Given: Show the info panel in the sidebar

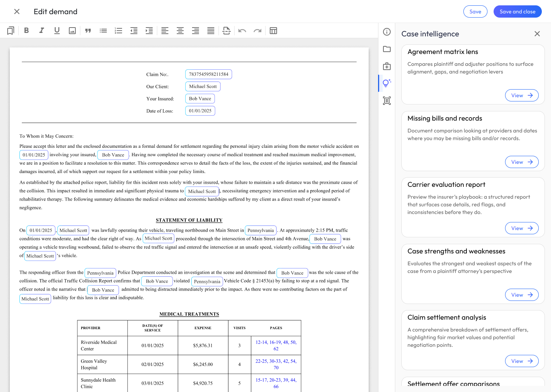Looking at the screenshot, I should 387,32.
